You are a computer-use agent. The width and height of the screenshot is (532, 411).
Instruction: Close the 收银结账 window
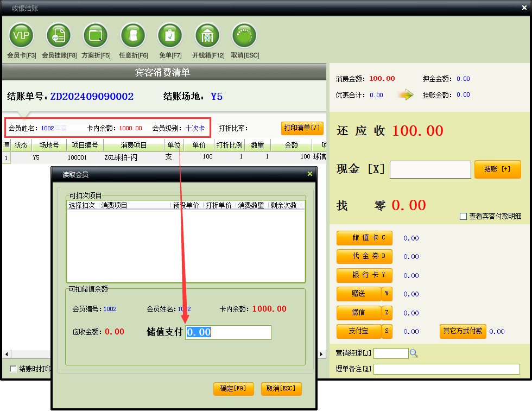tap(524, 8)
